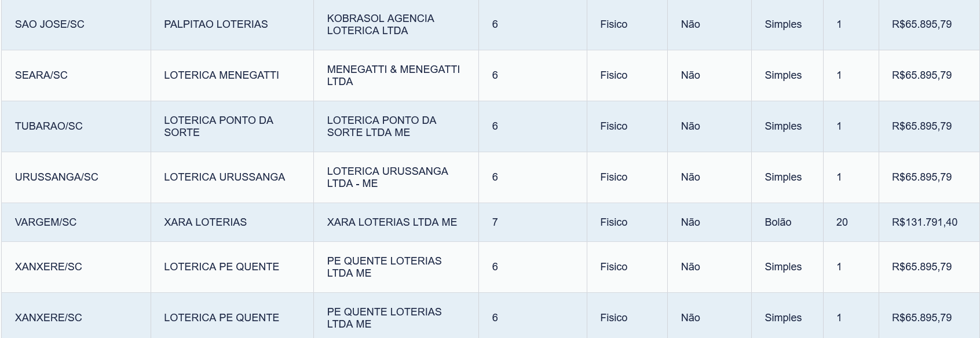
Task: Click the Fisico cell in SEARA/SC row
Action: (x=627, y=75)
